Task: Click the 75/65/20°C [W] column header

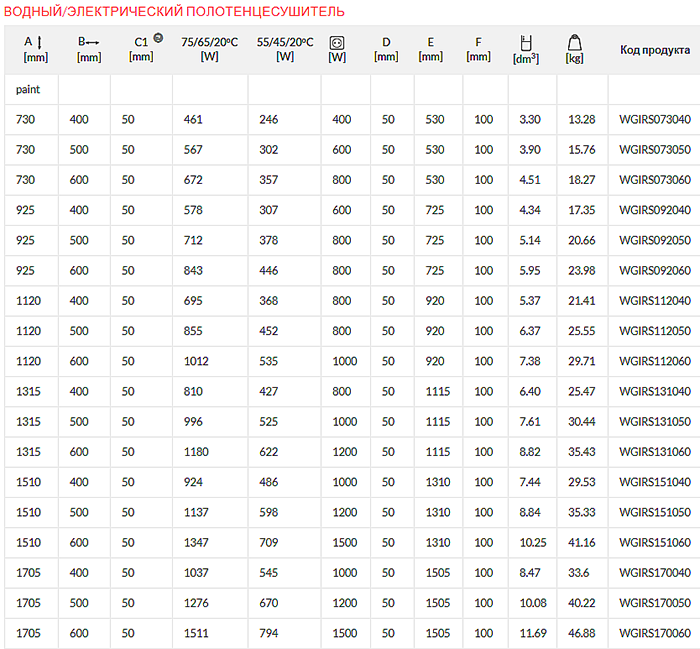Action: point(209,50)
